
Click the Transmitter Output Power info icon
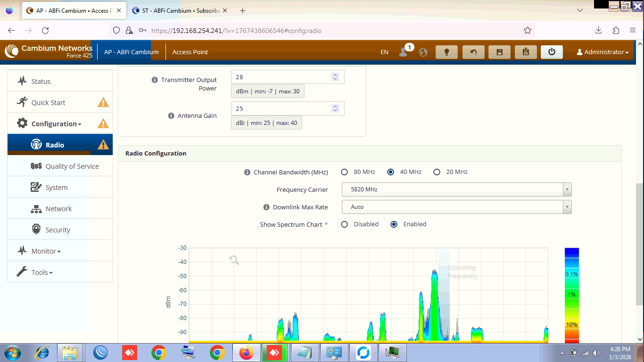point(155,80)
